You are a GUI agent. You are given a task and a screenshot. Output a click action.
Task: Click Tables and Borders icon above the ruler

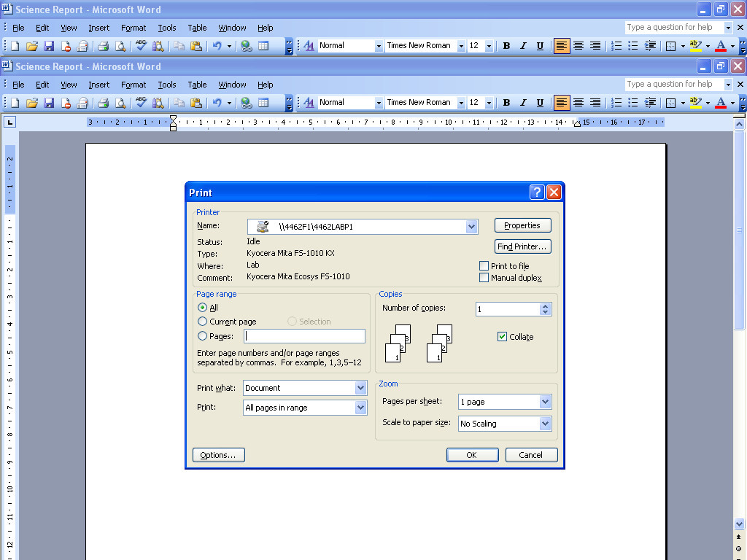[x=263, y=102]
